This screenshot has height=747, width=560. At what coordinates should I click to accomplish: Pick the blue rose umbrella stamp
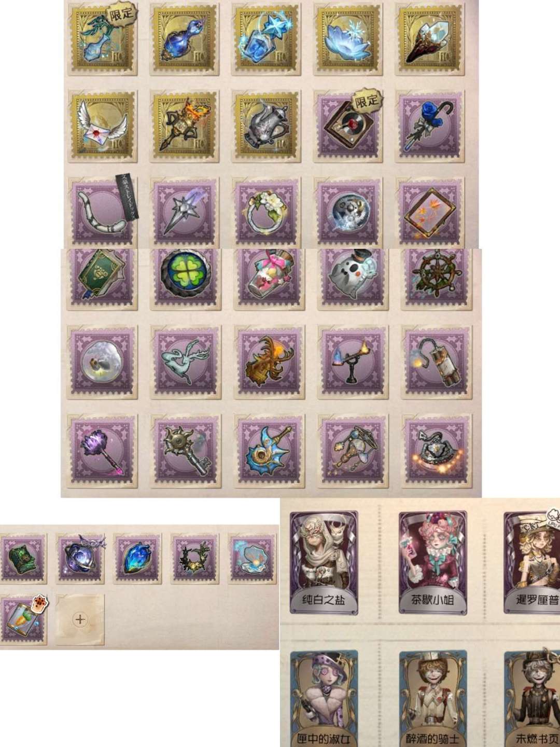pyautogui.click(x=430, y=125)
